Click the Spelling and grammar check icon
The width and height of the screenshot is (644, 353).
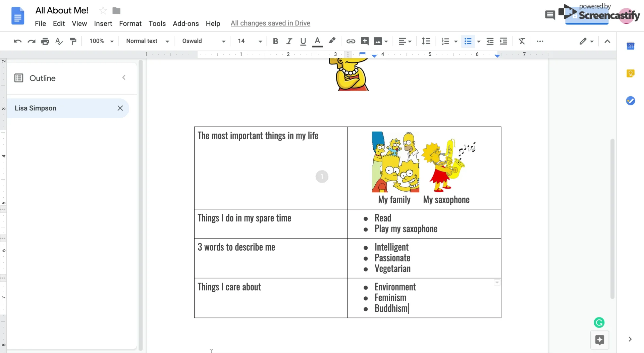tap(59, 41)
